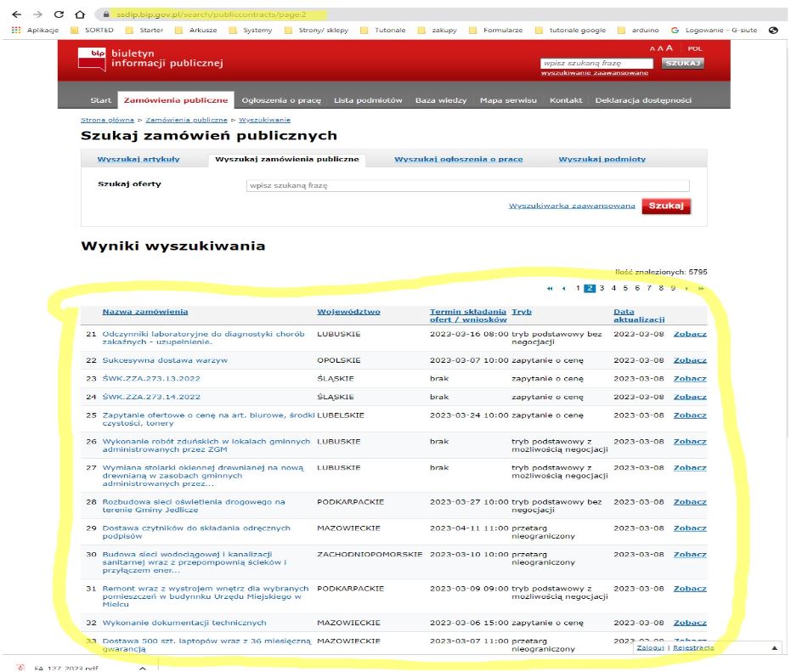The image size is (791, 672).
Task: Go to the browser home page icon
Action: [x=79, y=14]
